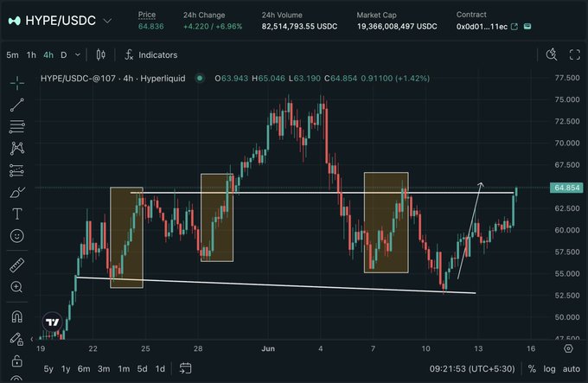Select the Text annotation tool
This screenshot has height=383, width=588.
(x=17, y=214)
